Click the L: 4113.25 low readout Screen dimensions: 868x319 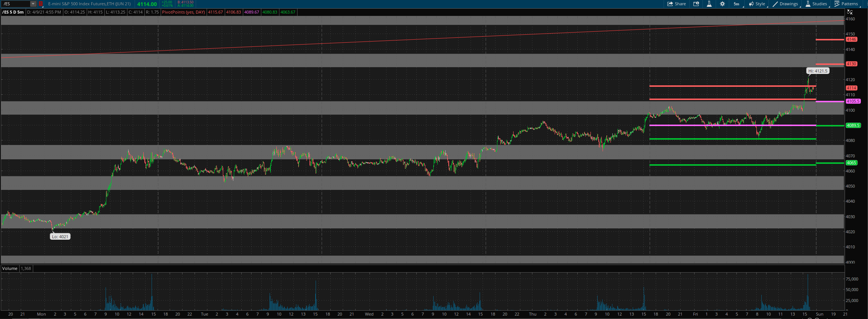click(x=116, y=12)
